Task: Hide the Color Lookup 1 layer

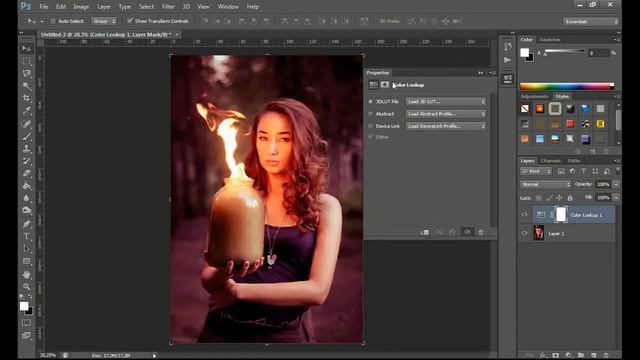Action: pyautogui.click(x=524, y=215)
